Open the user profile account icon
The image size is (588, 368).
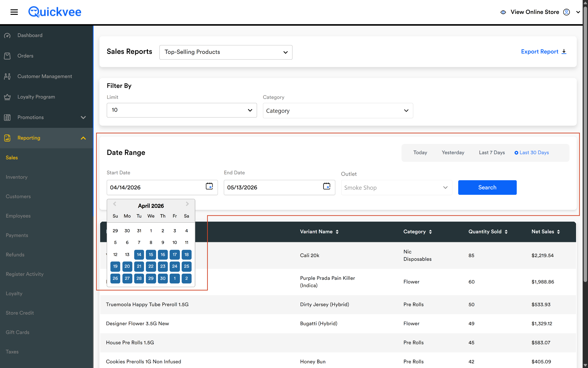[x=566, y=12]
